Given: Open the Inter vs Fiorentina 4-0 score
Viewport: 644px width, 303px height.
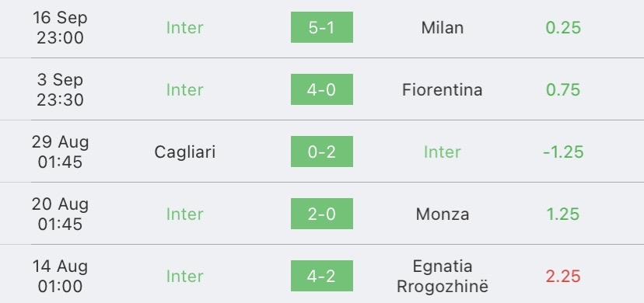Looking at the screenshot, I should tap(321, 89).
